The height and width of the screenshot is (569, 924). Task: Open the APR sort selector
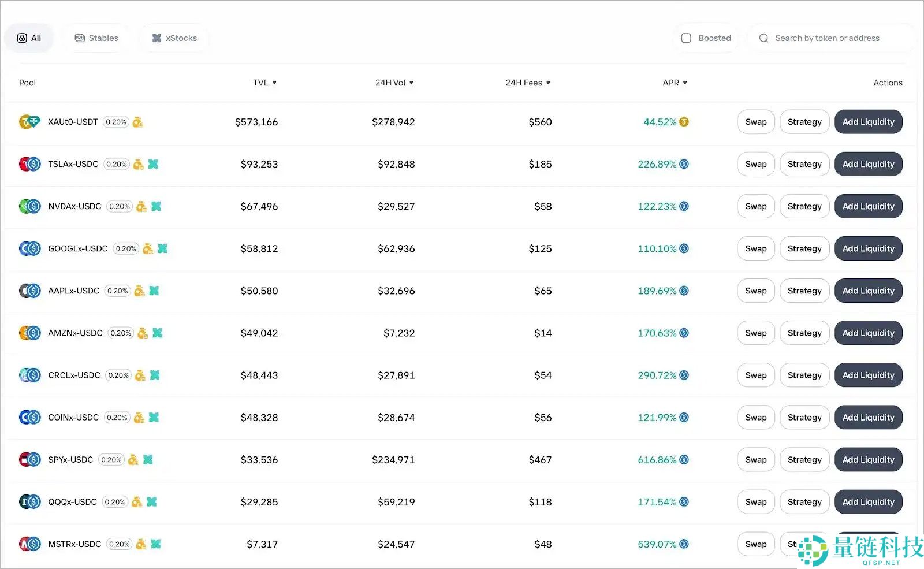point(675,83)
